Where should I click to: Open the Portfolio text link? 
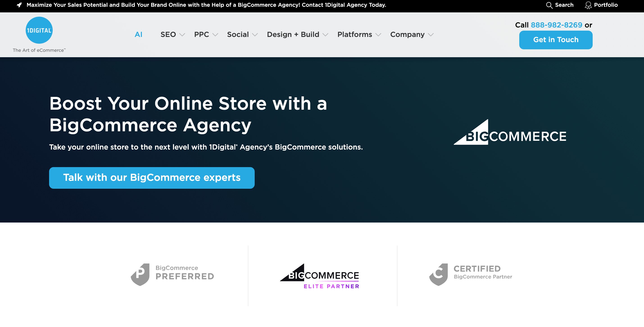(x=605, y=5)
